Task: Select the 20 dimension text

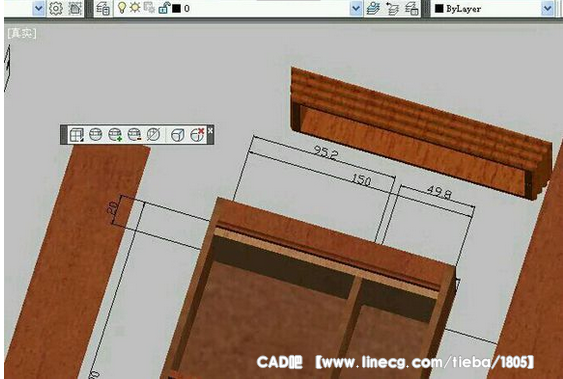Action: (x=113, y=207)
